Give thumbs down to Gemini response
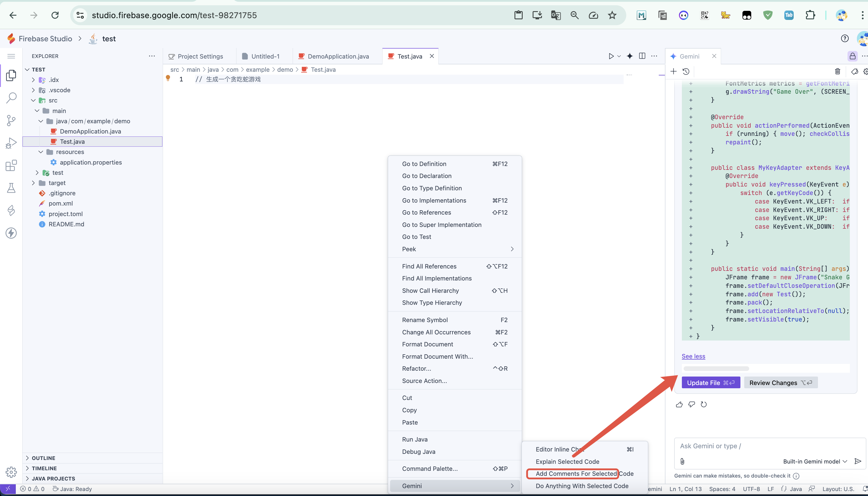Screen dimensions: 868x496 click(691, 404)
